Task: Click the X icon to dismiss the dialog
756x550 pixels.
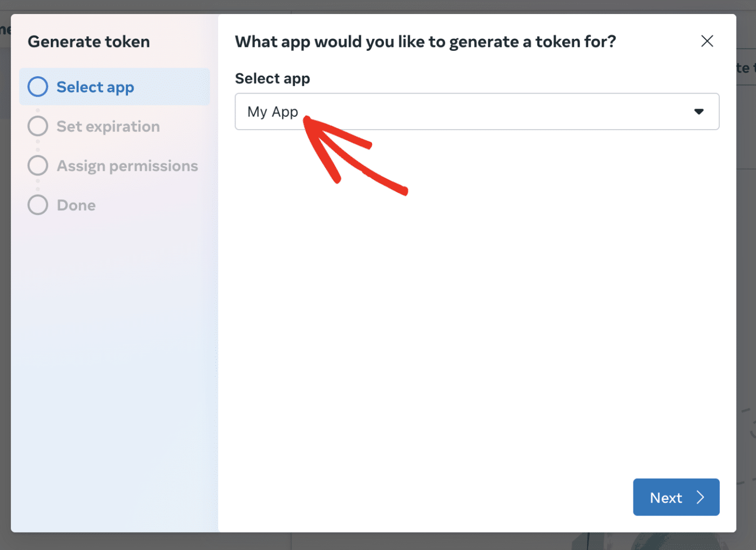Action: 707,41
